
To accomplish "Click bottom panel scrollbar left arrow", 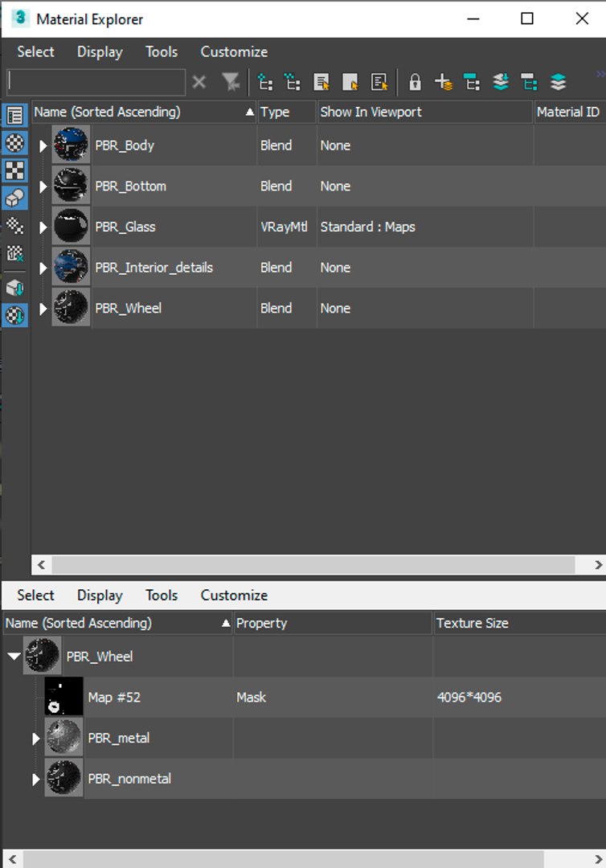I will [12, 859].
